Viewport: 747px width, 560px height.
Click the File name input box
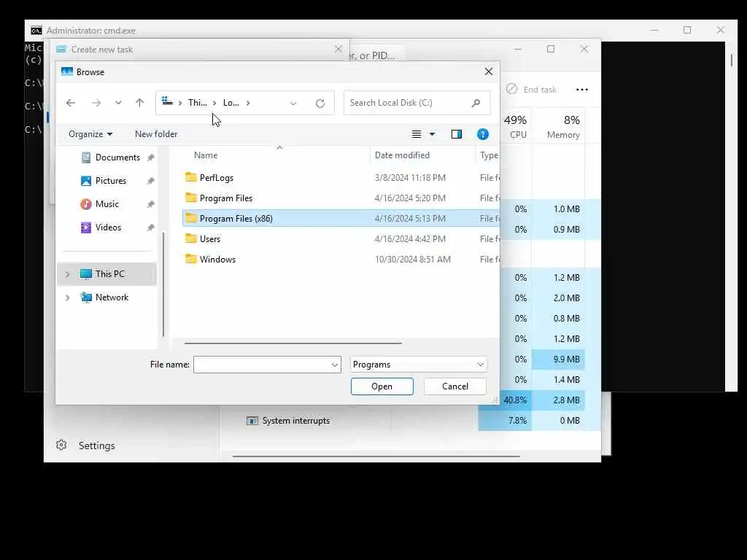tap(262, 365)
